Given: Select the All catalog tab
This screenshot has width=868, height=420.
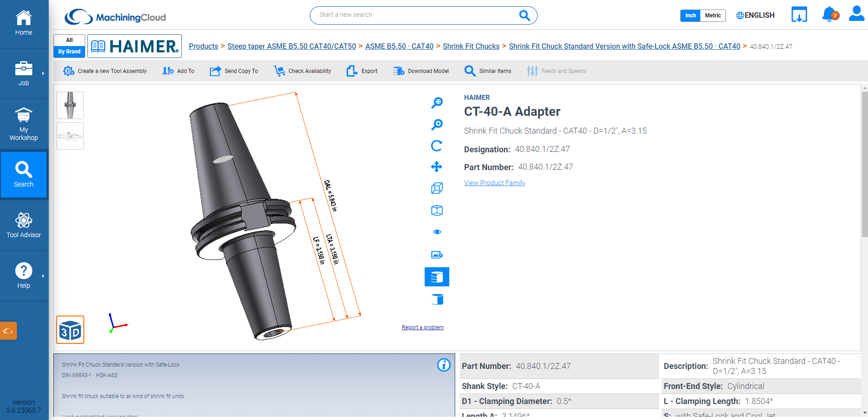Looking at the screenshot, I should [69, 40].
